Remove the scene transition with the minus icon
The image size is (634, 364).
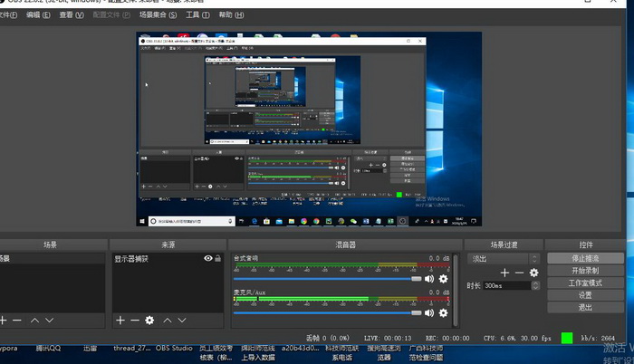pos(519,273)
